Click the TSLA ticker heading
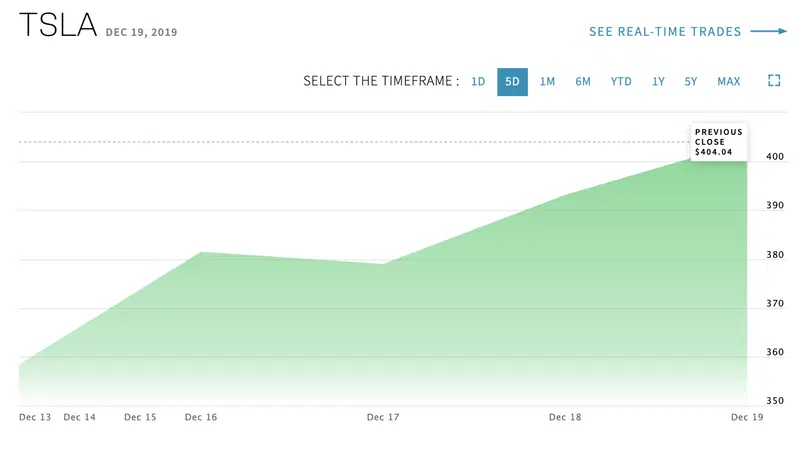The height and width of the screenshot is (450, 800). 58,25
